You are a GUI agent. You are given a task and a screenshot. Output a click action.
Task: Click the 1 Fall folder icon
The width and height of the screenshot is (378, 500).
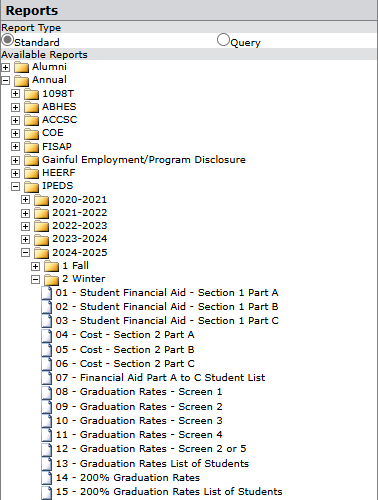[52, 266]
